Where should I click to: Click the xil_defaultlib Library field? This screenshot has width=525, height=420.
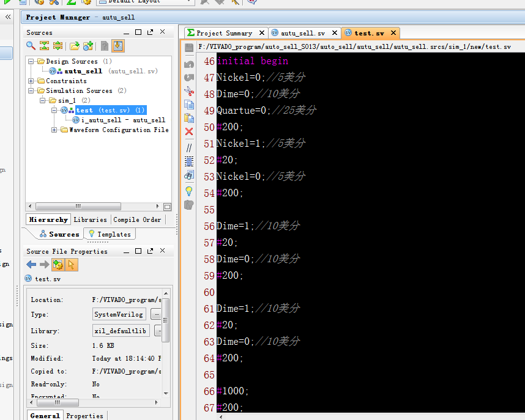tap(121, 331)
